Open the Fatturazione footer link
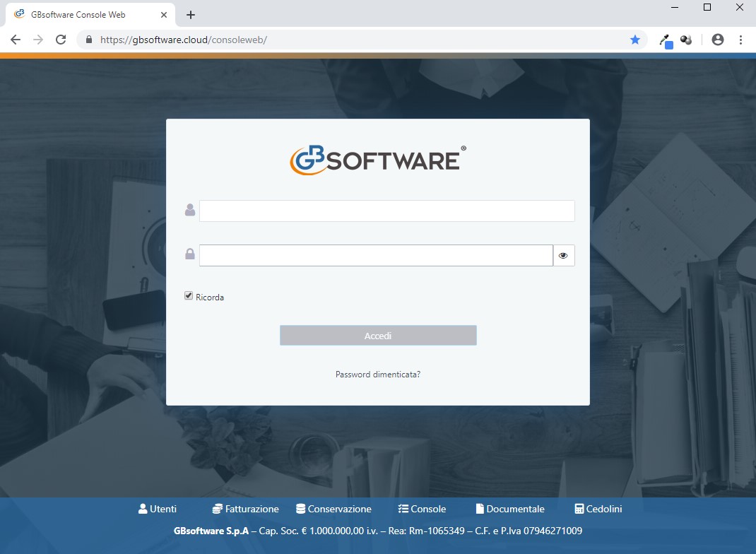 [245, 509]
